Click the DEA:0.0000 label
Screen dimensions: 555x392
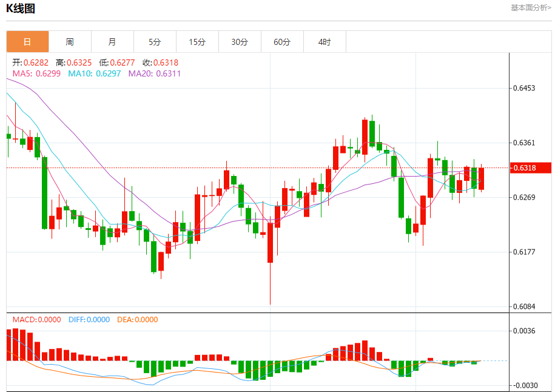[137, 320]
